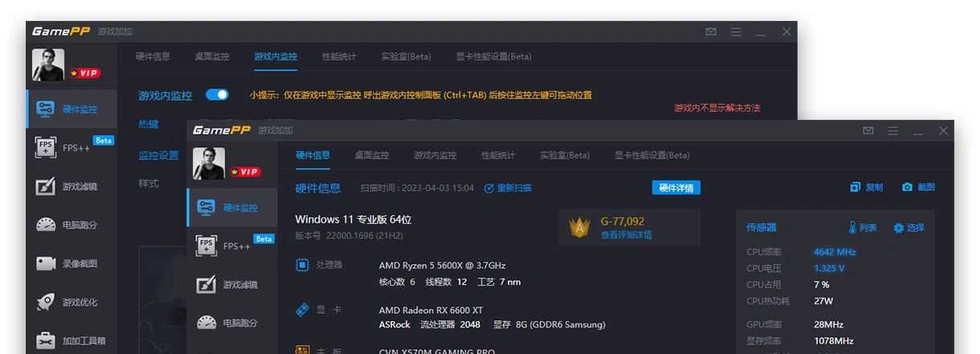Open 实验室(Beta) tab in back window

click(x=406, y=56)
